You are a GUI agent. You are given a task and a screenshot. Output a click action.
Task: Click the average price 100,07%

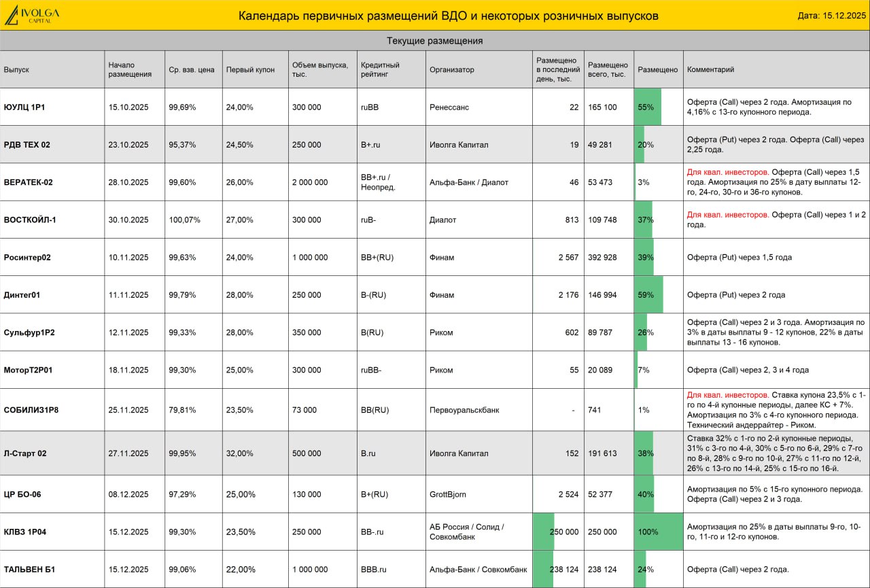click(x=184, y=220)
